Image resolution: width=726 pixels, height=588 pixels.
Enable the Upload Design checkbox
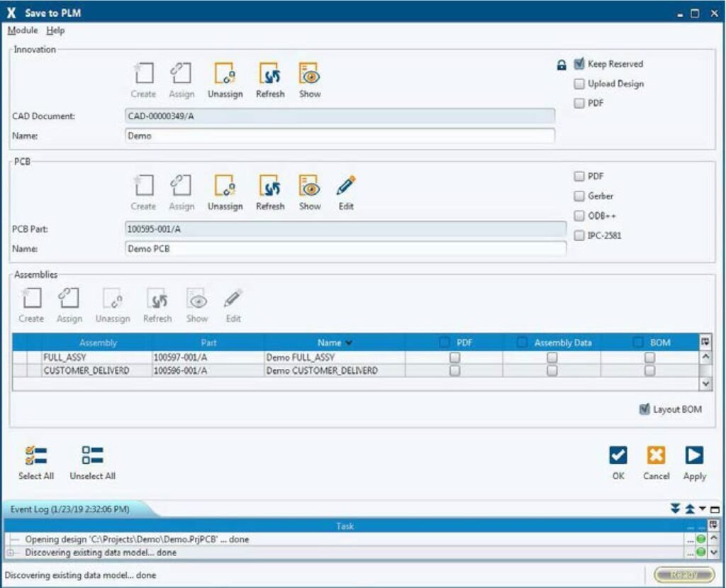tap(580, 84)
